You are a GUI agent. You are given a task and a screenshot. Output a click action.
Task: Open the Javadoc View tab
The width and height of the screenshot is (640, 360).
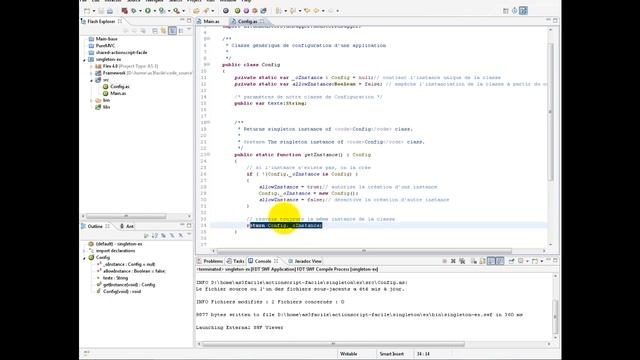(305, 261)
